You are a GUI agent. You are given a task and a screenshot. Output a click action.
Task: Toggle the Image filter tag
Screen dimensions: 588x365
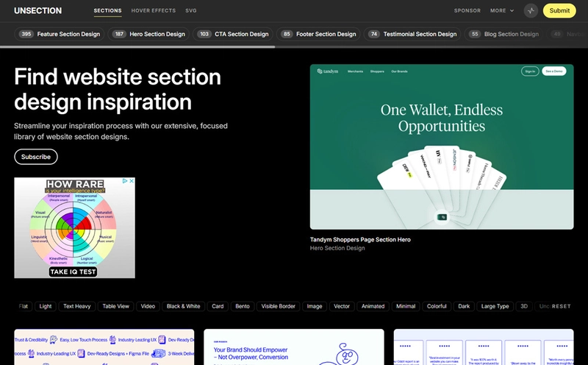point(315,306)
